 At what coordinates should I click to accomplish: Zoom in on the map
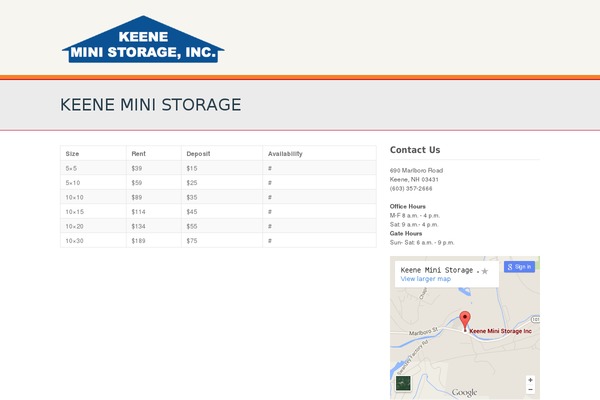530,380
